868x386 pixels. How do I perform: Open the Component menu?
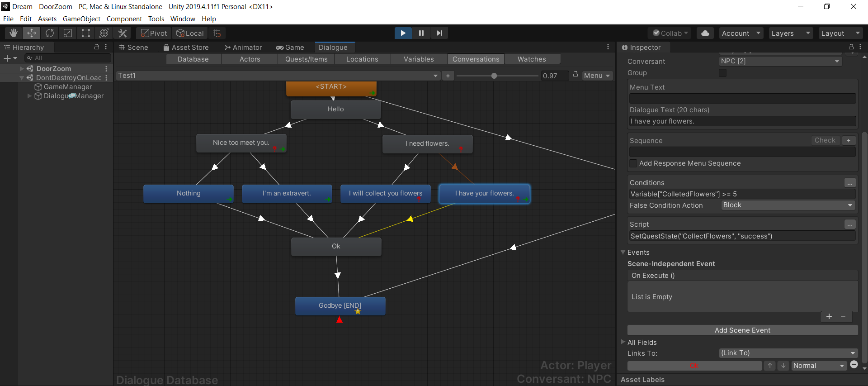(124, 19)
